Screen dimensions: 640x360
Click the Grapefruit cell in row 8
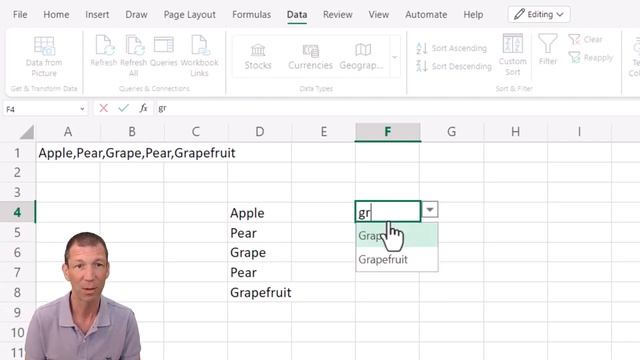click(260, 293)
